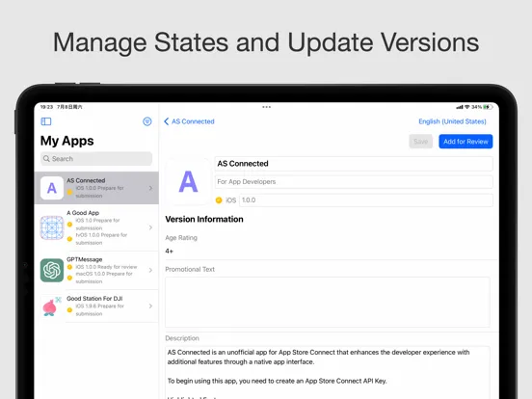Edit the subtitle field For App Developers
The image size is (532, 399).
[x=354, y=182]
